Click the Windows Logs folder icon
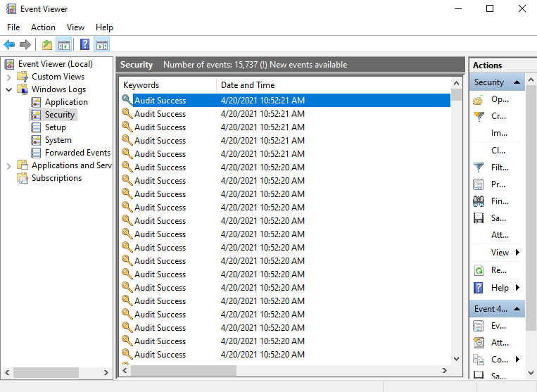This screenshot has width=537, height=392. pos(23,89)
